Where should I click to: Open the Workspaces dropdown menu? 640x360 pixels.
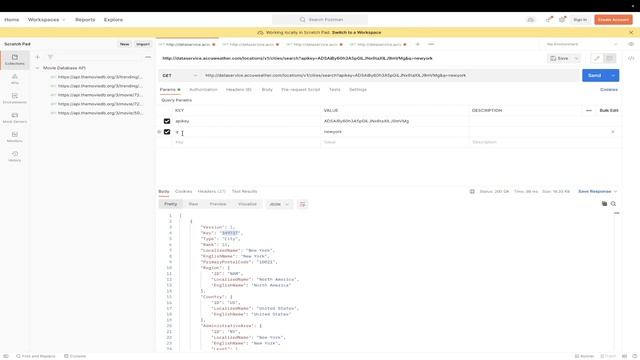point(46,20)
